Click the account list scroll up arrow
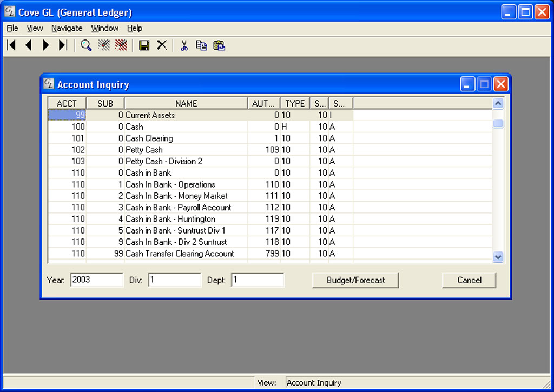554x392 pixels. (x=498, y=103)
